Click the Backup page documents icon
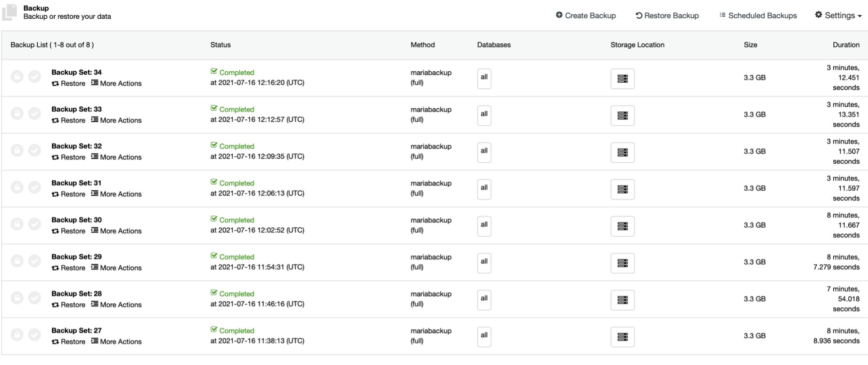 click(10, 12)
